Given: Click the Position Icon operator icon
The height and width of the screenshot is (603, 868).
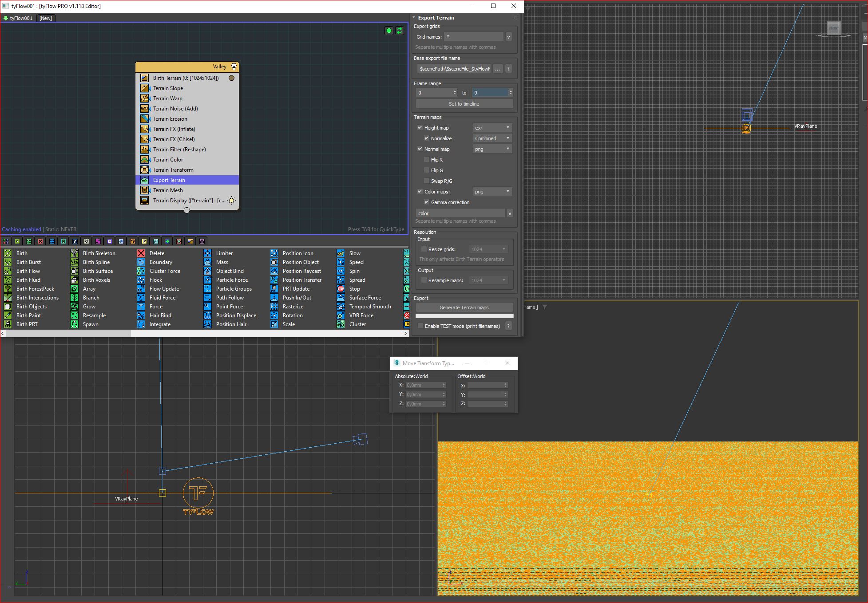Looking at the screenshot, I should (x=274, y=253).
